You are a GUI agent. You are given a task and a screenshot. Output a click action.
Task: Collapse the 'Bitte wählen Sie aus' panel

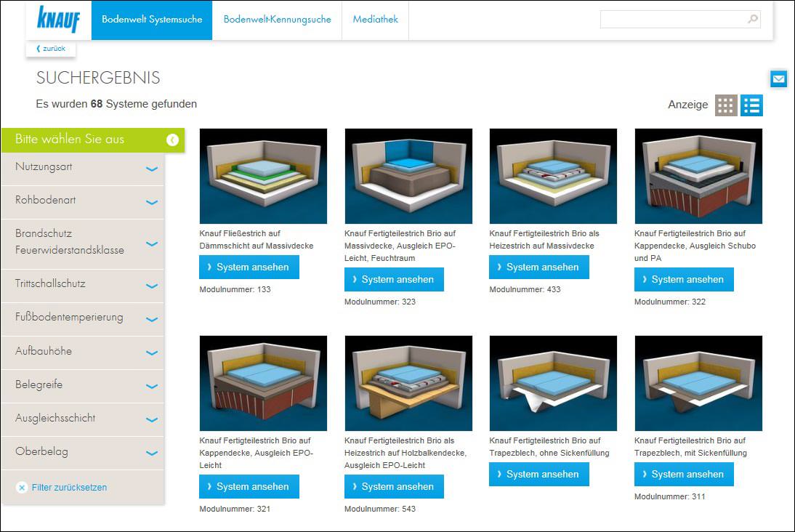point(172,140)
